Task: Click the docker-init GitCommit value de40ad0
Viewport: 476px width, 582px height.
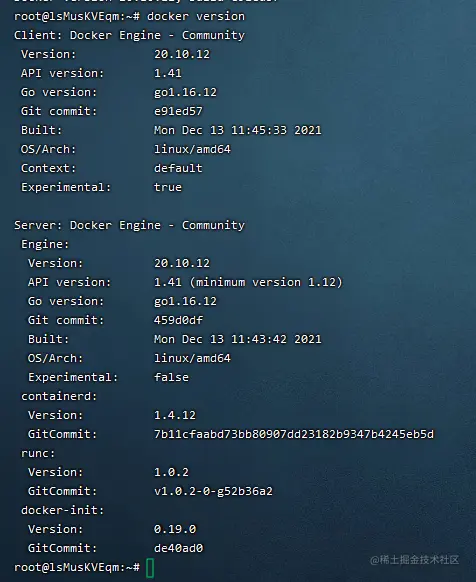Action: [178, 548]
